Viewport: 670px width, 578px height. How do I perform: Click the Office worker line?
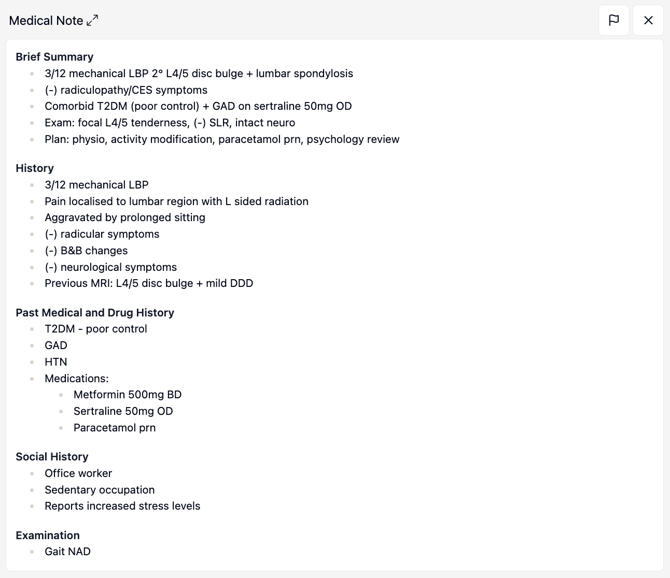pyautogui.click(x=78, y=473)
